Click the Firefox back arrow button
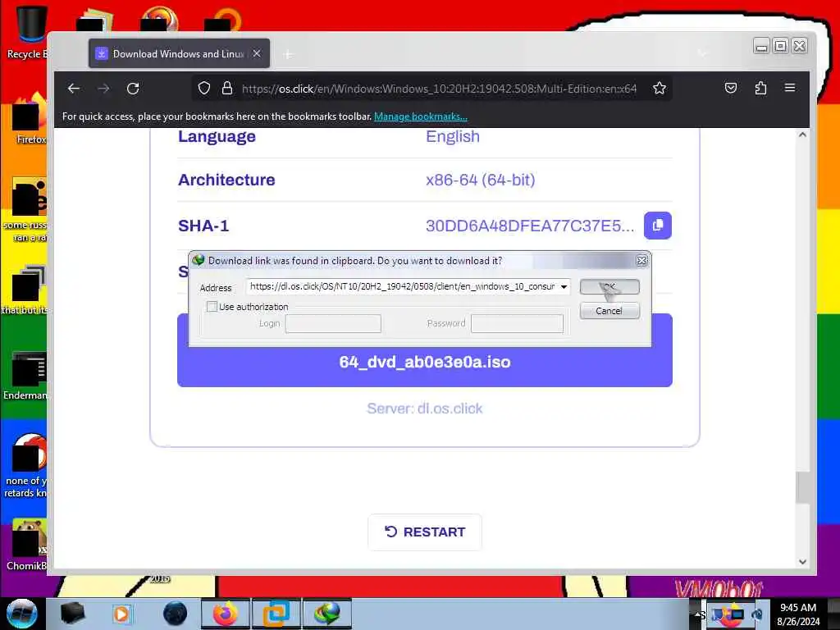The height and width of the screenshot is (630, 840). point(74,89)
